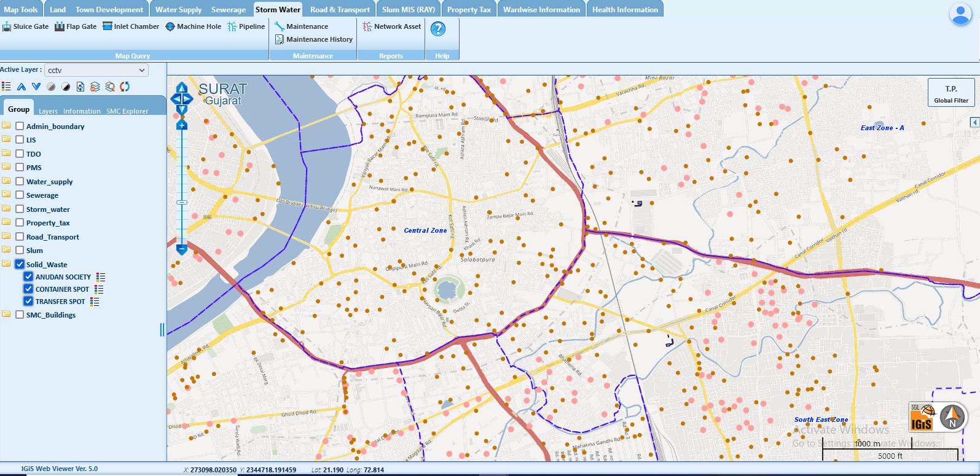Image resolution: width=980 pixels, height=476 pixels.
Task: Expand the Slum folder
Action: click(x=6, y=249)
